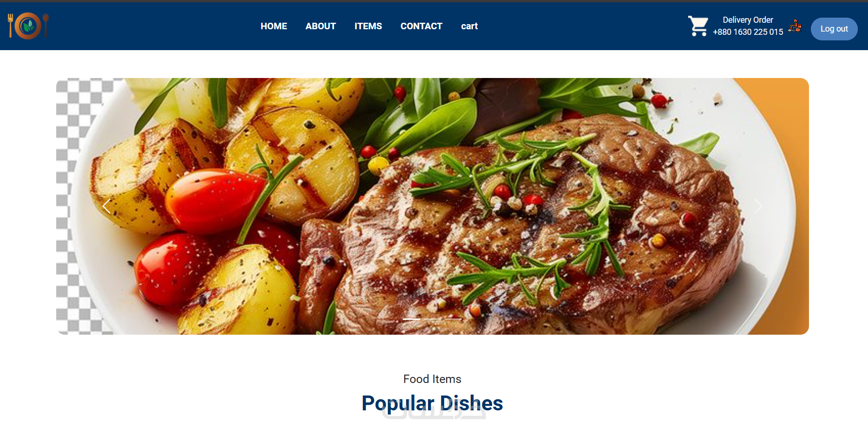Screen dimensions: 868x428
Task: Click the Popular Dishes heading
Action: [x=432, y=403]
